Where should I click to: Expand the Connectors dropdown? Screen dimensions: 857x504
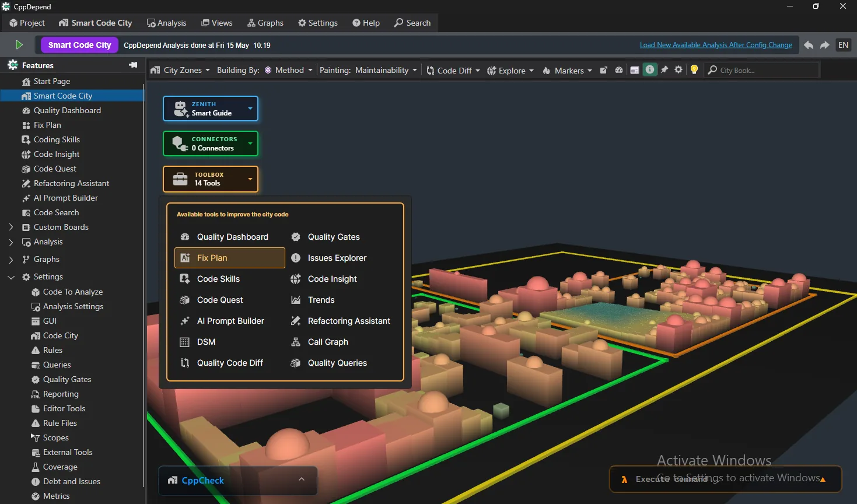211,143
